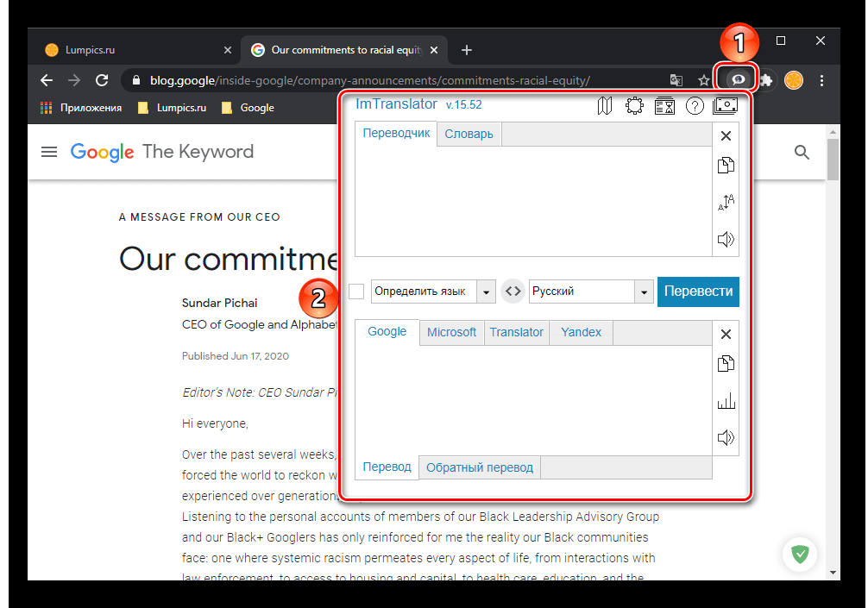Click into the source text input area

coord(533,201)
